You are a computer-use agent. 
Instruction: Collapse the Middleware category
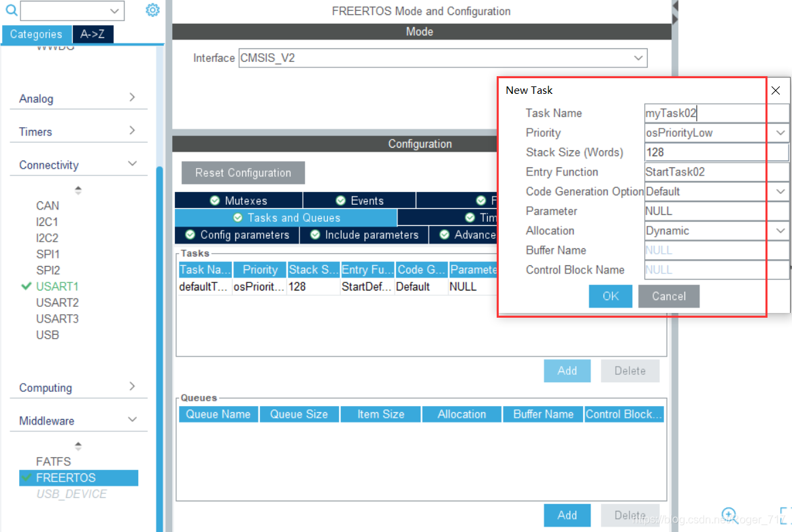click(x=78, y=421)
